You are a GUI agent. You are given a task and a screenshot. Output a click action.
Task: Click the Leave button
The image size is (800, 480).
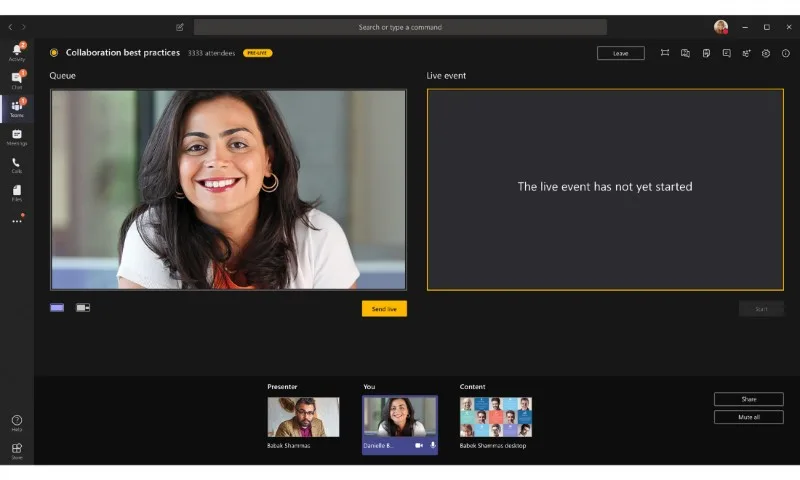tap(620, 53)
